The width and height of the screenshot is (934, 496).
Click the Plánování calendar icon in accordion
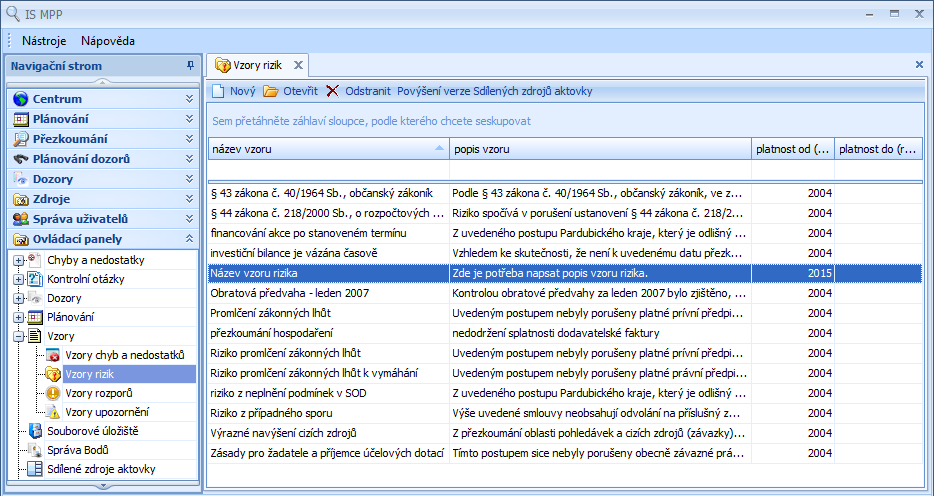(21, 119)
